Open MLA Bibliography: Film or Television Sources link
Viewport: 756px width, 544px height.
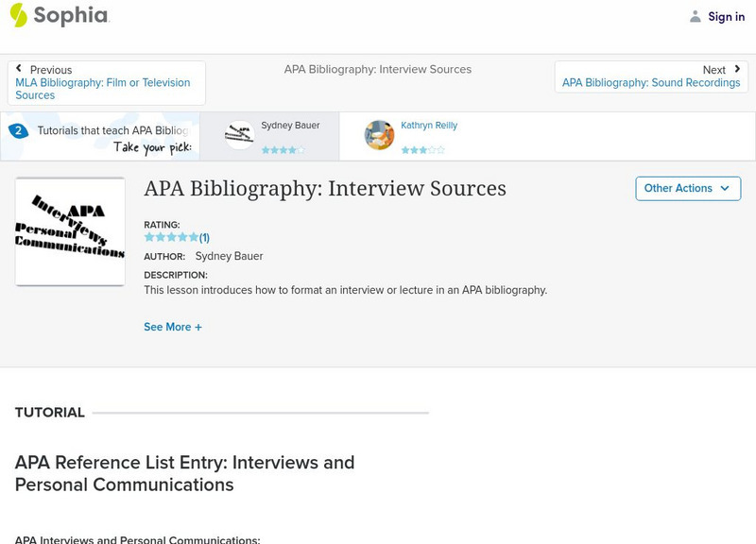coord(102,89)
